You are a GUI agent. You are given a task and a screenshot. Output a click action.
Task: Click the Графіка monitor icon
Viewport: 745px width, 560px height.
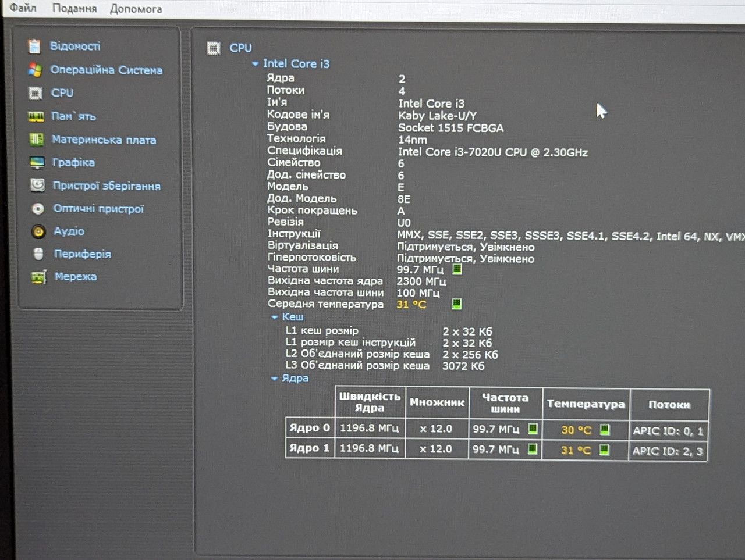point(37,162)
